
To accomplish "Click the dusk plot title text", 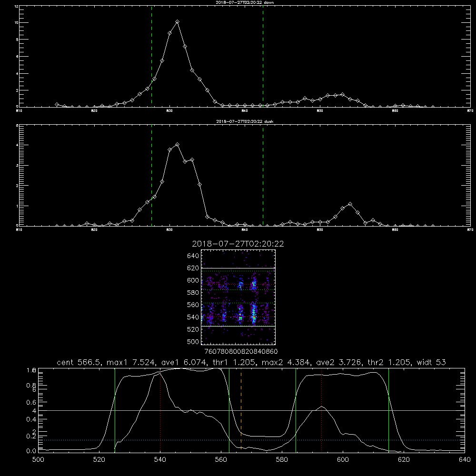I will coord(245,121).
